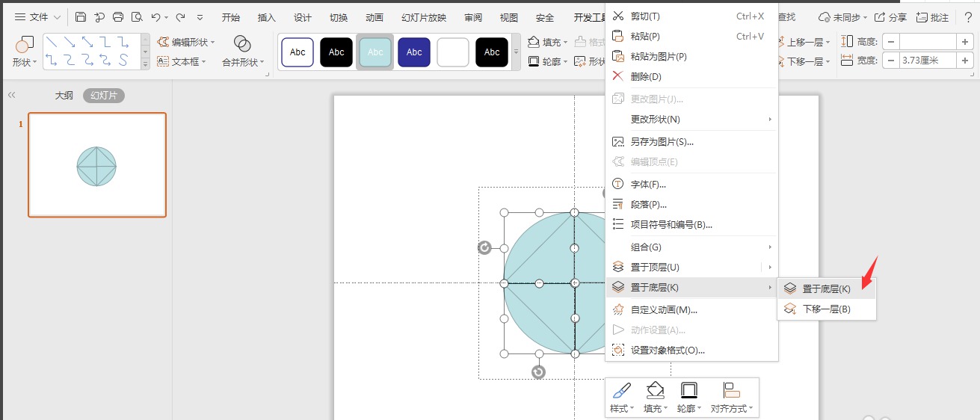Screen dimensions: 980x420
Task: Switch to the 幻灯片 slides panel tab
Action: [x=104, y=96]
